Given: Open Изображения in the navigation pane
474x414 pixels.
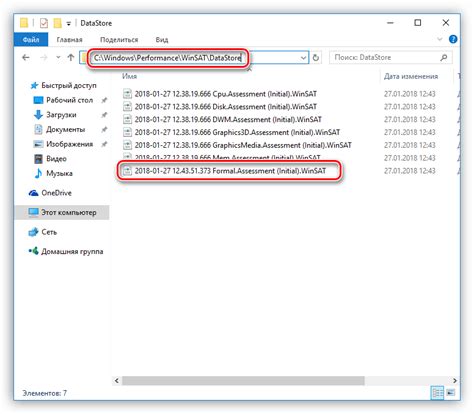Looking at the screenshot, I should (63, 144).
